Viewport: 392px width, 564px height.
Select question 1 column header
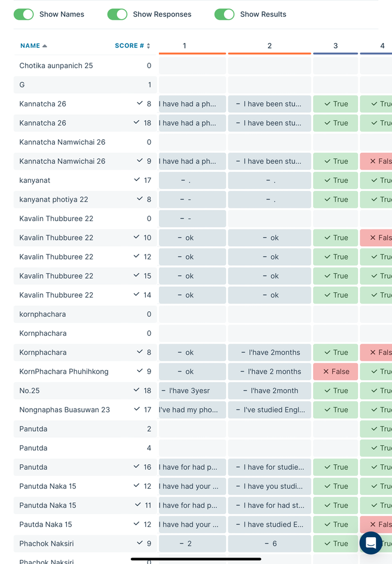pos(185,46)
